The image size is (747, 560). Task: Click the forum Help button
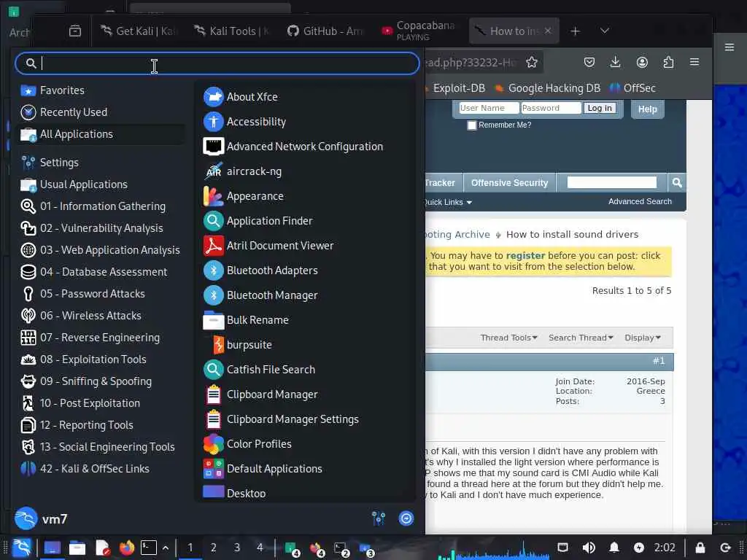click(x=648, y=109)
